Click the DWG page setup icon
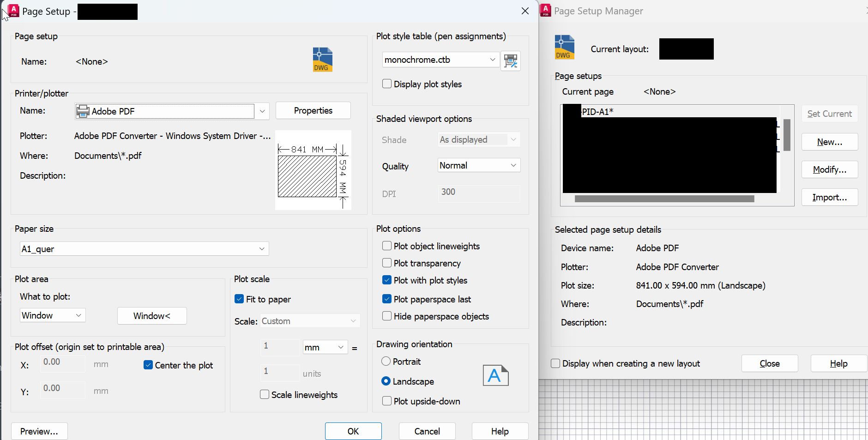Viewport: 868px width, 440px height. tap(322, 59)
